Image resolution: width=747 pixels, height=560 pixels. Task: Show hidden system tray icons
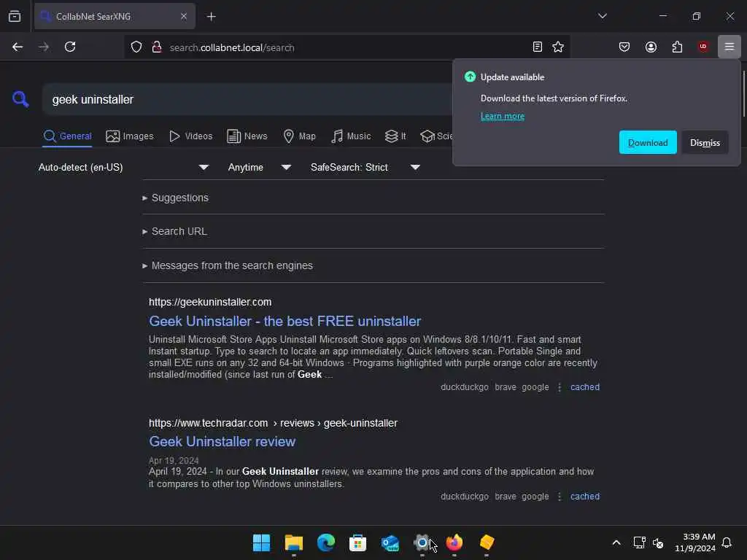click(616, 542)
